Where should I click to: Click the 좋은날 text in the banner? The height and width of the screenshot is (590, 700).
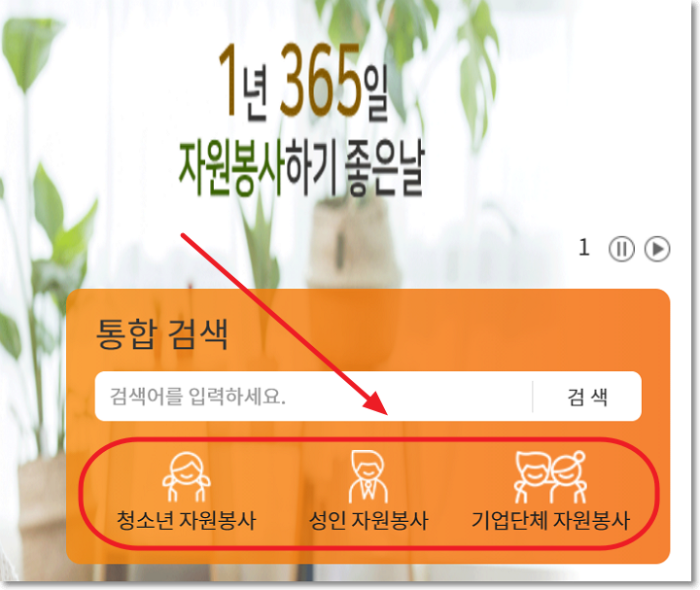384,169
